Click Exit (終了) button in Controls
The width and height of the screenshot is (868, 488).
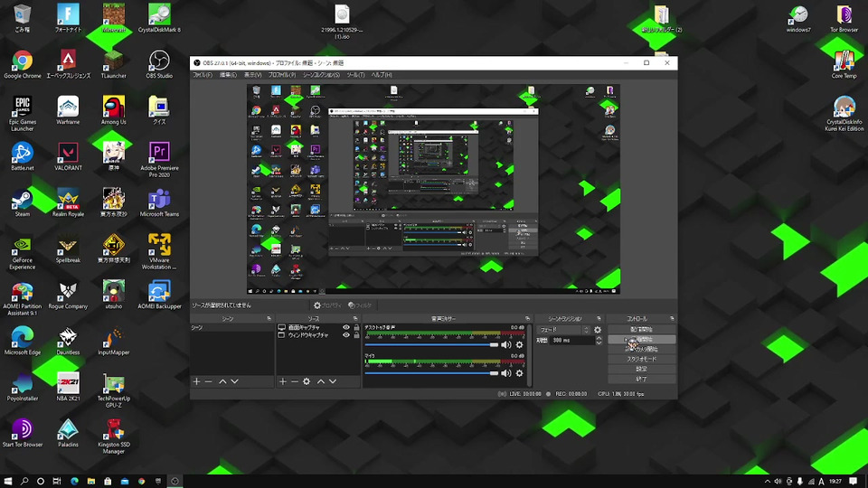[x=641, y=379]
